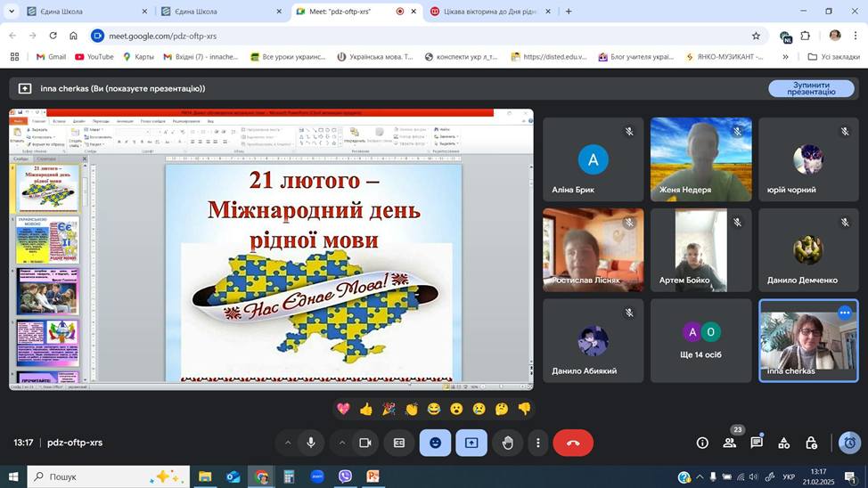Toggle closed captions
The height and width of the screenshot is (488, 868).
399,443
